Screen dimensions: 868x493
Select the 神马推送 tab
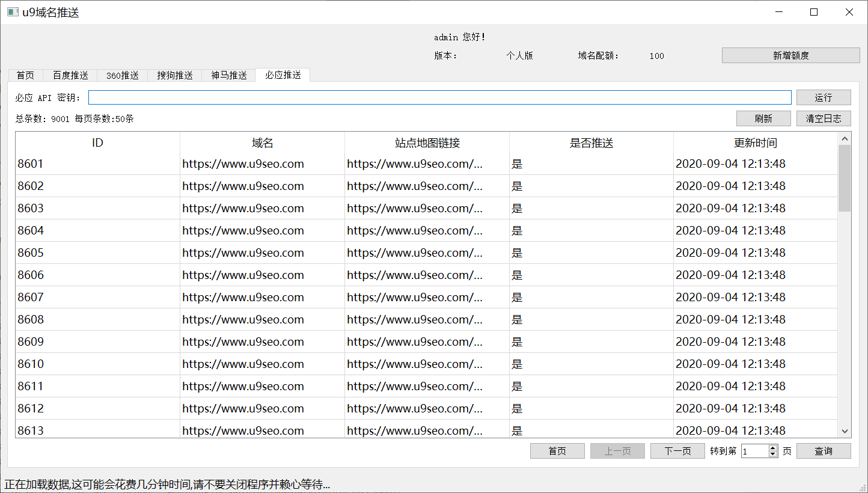[229, 75]
